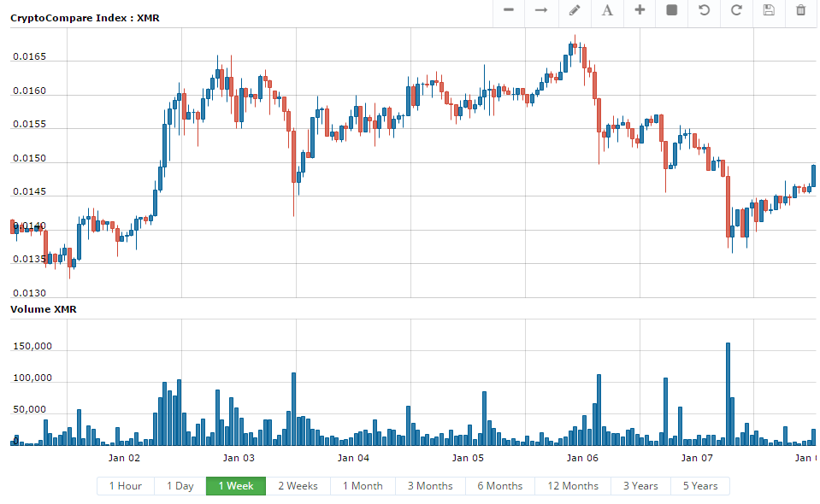820x504 pixels.
Task: Undo the last chart annotation
Action: (705, 10)
